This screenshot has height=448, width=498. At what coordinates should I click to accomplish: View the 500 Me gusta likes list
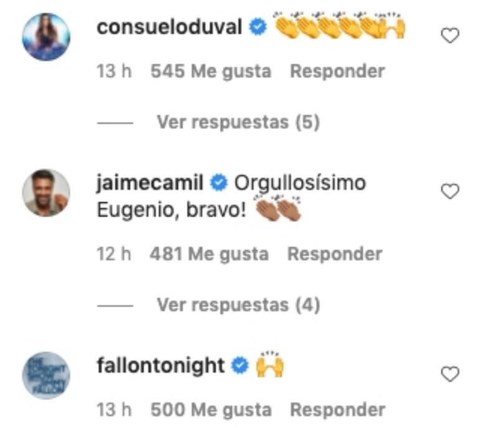click(x=211, y=409)
